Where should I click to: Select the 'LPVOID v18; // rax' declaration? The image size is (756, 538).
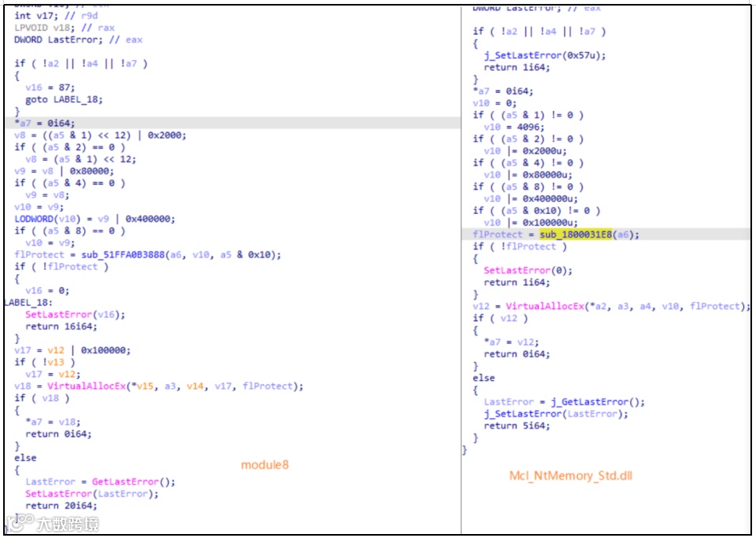[64, 28]
